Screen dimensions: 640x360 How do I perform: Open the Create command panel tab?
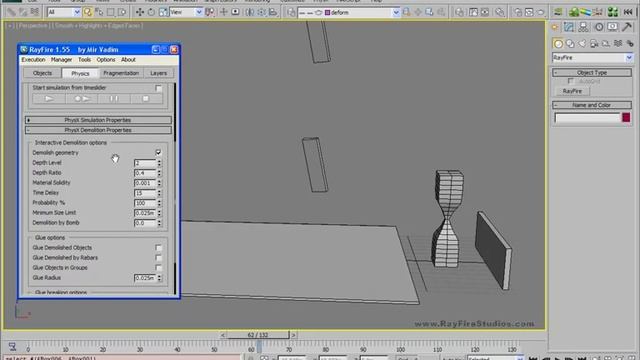(555, 27)
